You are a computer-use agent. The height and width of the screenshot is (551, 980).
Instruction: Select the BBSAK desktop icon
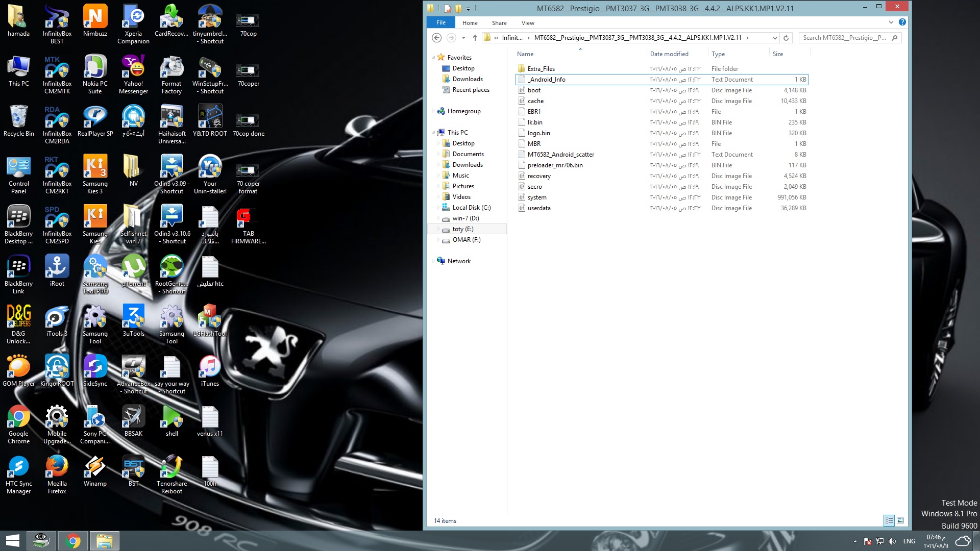click(x=133, y=420)
